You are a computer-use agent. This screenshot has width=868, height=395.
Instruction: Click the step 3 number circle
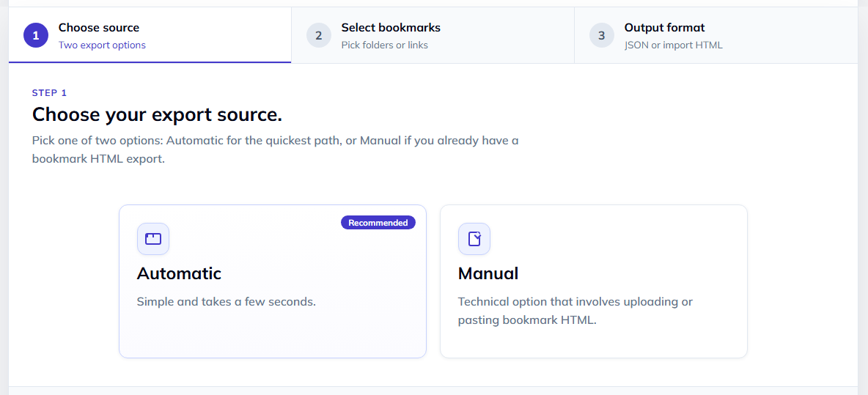click(602, 35)
